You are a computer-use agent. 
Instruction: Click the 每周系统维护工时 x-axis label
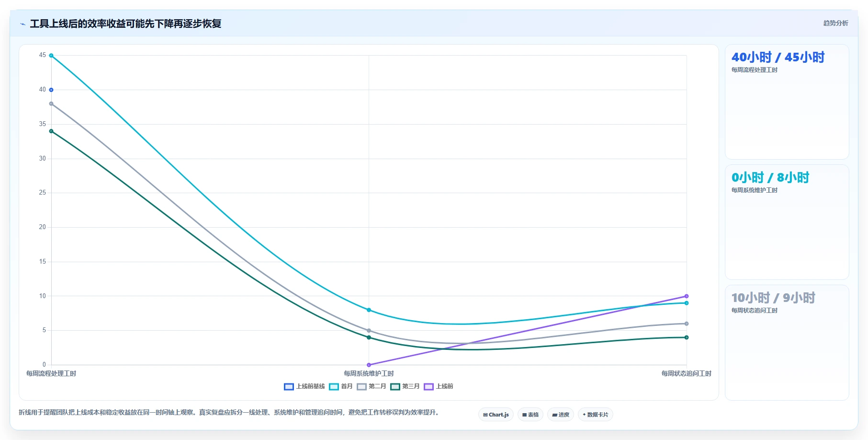coord(369,373)
